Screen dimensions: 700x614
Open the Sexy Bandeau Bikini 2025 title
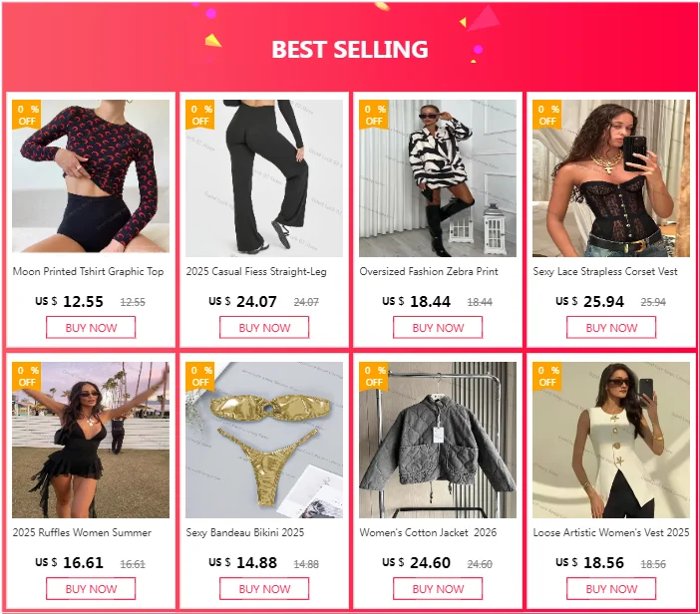(x=245, y=532)
